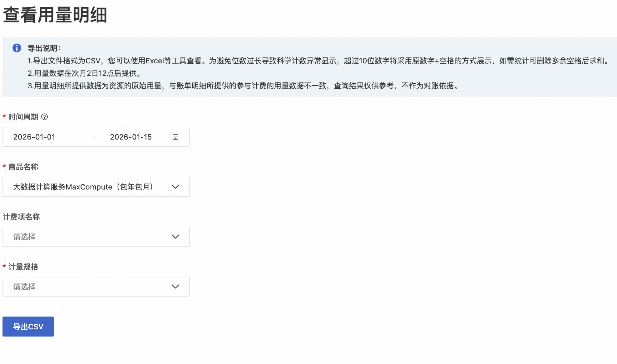The width and height of the screenshot is (617, 364).
Task: Click the chevron arrow of 计费项名称 dropdown
Action: (175, 237)
